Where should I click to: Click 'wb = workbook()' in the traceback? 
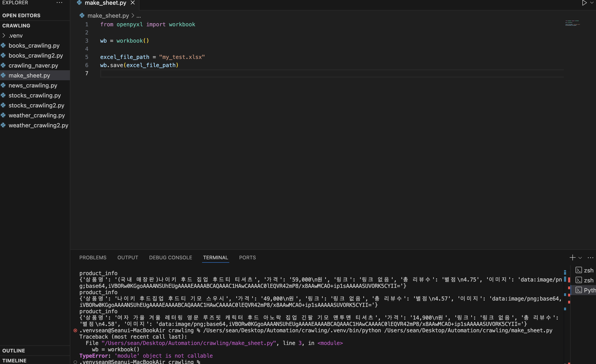click(116, 349)
